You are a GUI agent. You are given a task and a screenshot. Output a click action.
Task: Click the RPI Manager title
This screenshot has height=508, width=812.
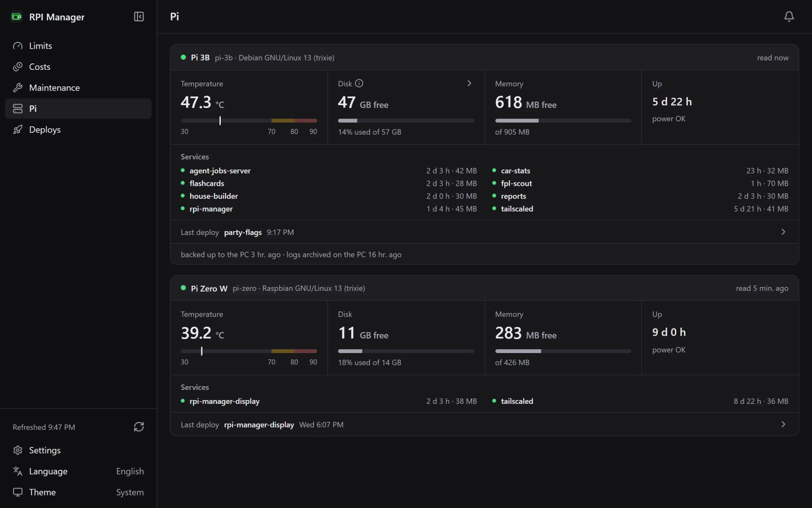click(57, 17)
